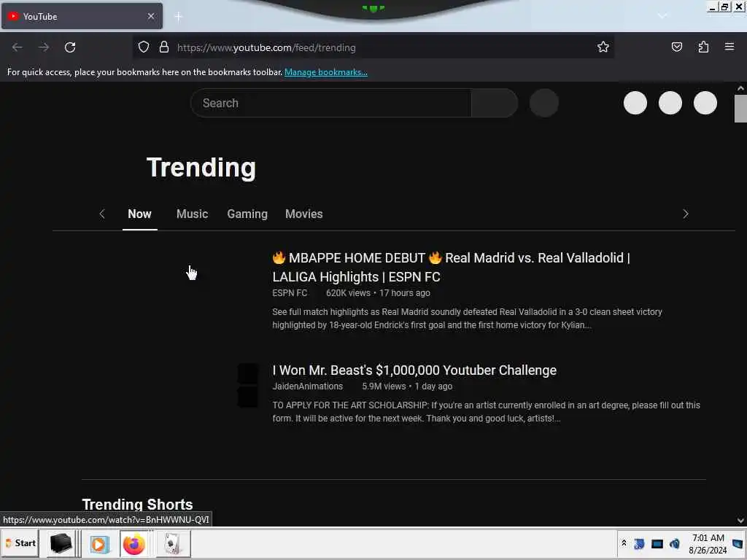Close the YouTube tab
Viewport: 747px width, 560px height.
tap(150, 16)
